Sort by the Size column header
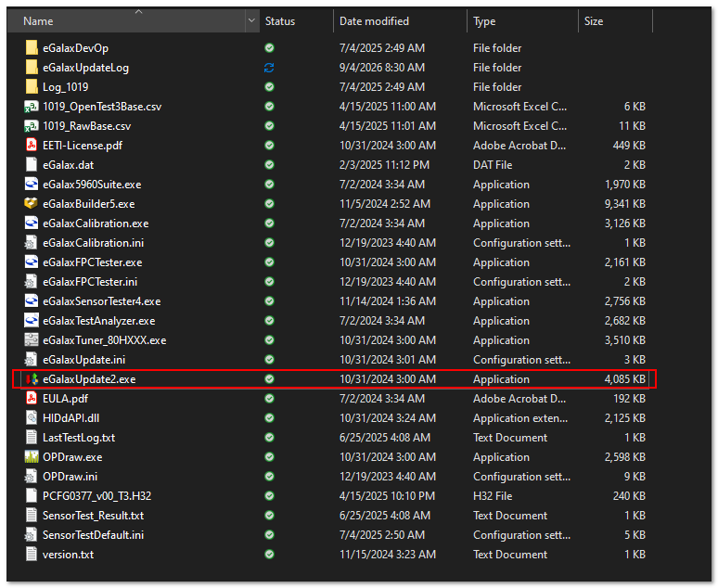Viewport: 718px width, 588px height. click(x=615, y=21)
